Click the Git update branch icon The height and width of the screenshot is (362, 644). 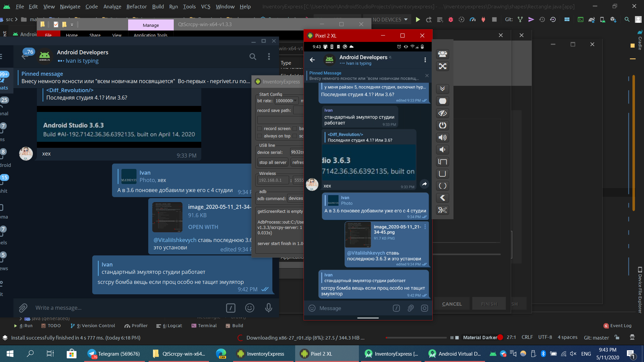[520, 20]
